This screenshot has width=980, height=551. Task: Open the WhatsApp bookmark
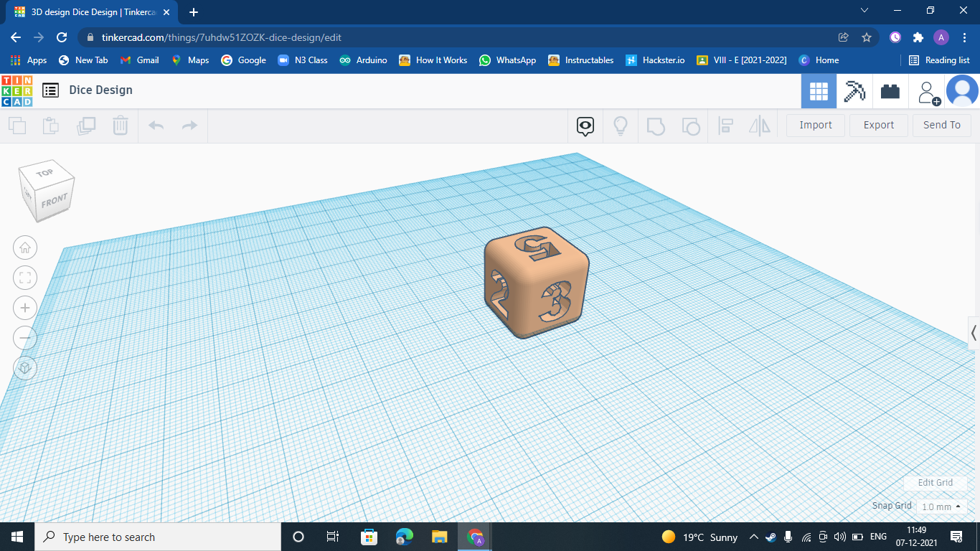pyautogui.click(x=508, y=60)
